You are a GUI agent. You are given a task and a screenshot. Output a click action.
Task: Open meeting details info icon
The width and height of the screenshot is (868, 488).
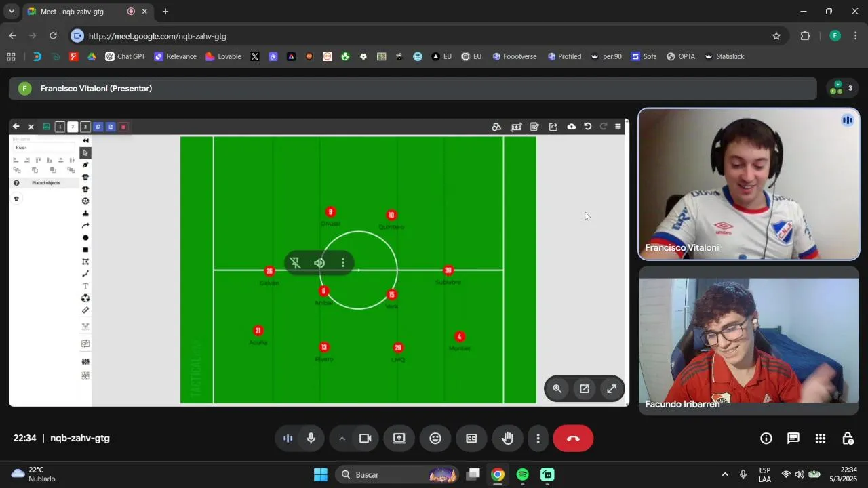766,439
